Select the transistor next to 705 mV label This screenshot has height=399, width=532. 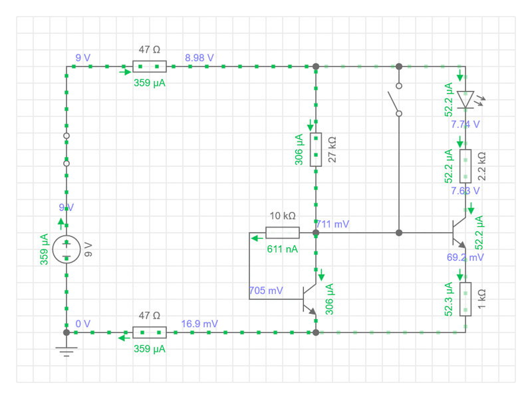(309, 299)
